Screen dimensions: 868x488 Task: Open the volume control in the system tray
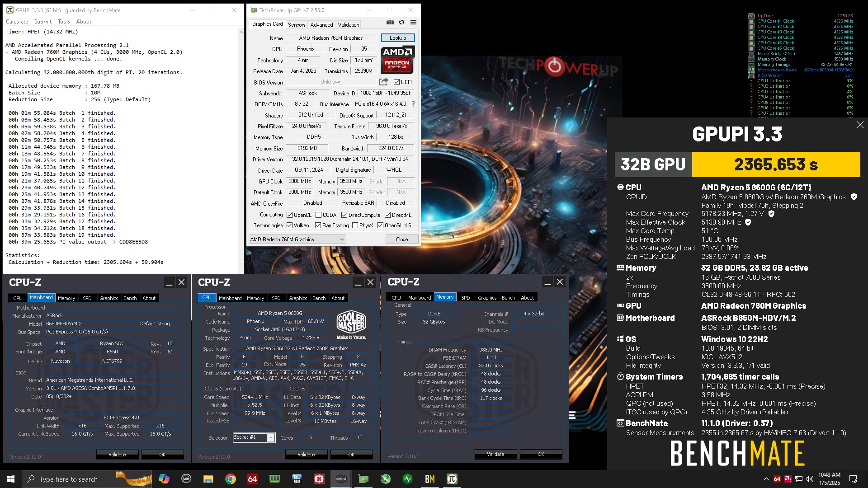coord(809,479)
